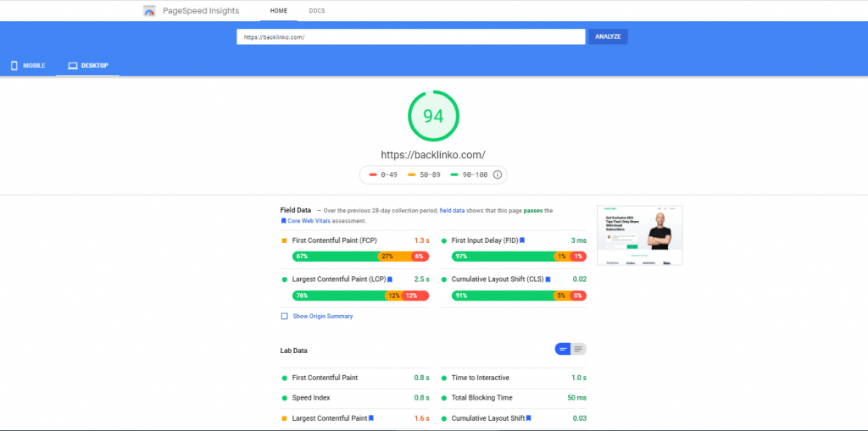Screen dimensions: 868x431
Task: Click the URL input field with backlinko.com
Action: (x=411, y=36)
